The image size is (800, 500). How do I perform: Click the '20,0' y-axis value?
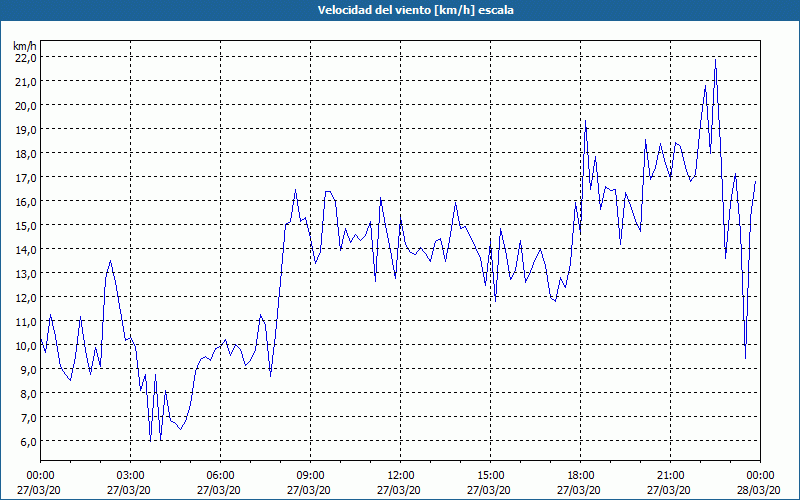(x=26, y=106)
